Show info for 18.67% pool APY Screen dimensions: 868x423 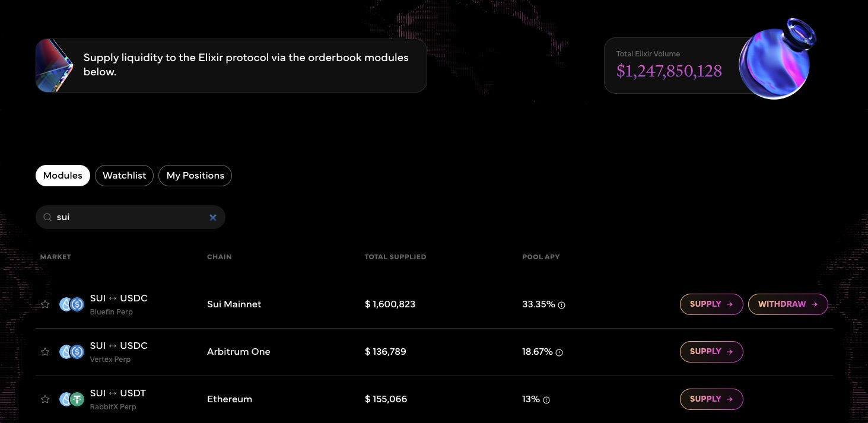coord(559,352)
